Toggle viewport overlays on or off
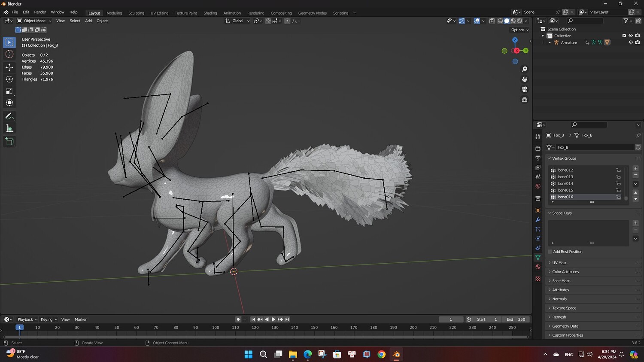The image size is (644, 362). [477, 21]
